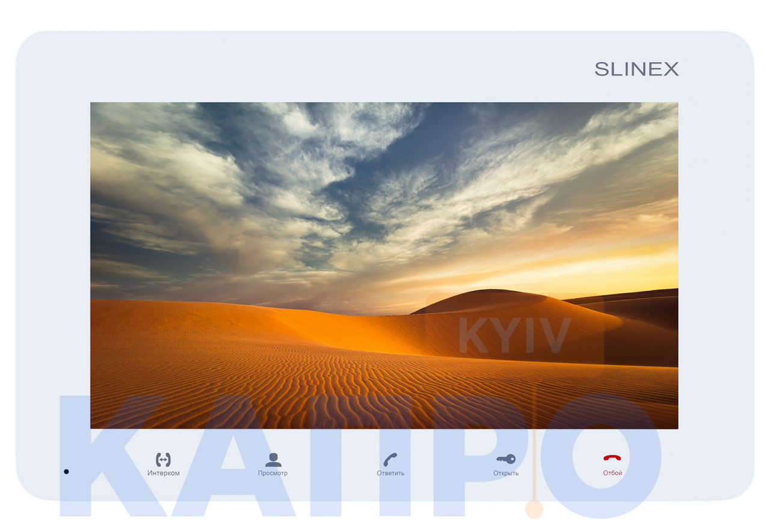
Task: Click the dark dune peak on the display
Action: [x=487, y=299]
